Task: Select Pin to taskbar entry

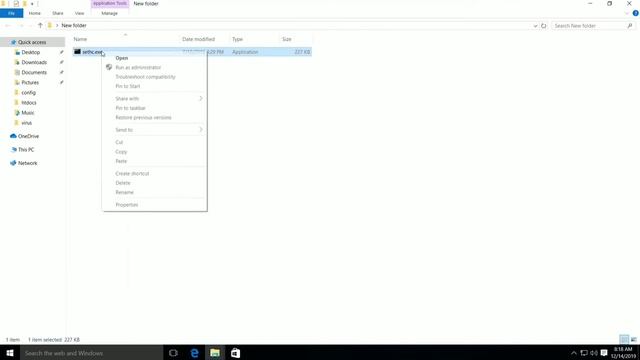Action: pos(130,108)
